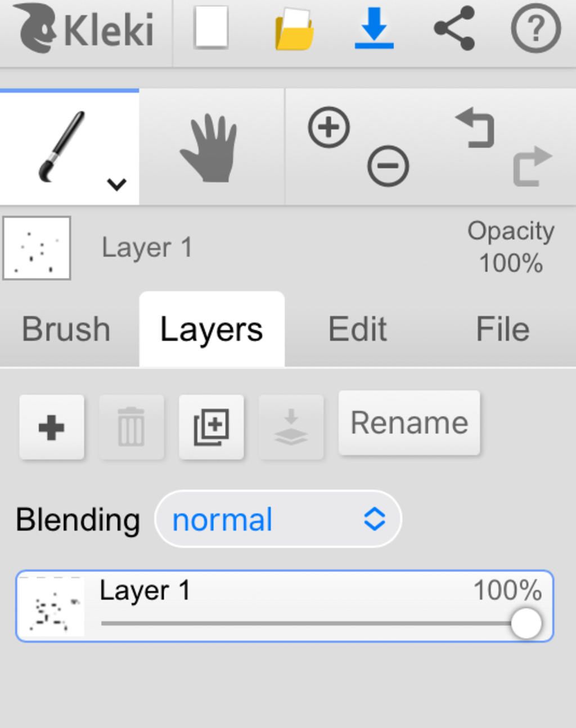Click the Layer 1 opacity slider handle

click(x=526, y=623)
